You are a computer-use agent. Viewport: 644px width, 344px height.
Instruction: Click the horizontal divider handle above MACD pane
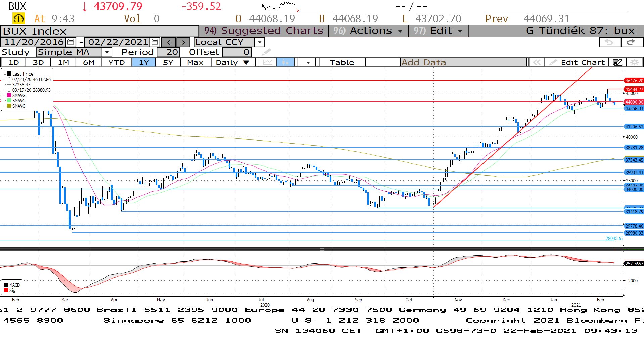click(x=322, y=249)
